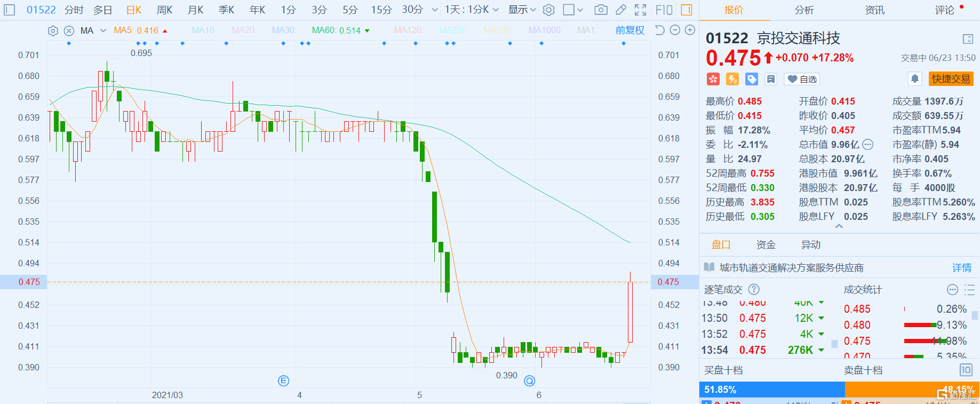Click the 快捷交易 quick trade button

(x=951, y=79)
